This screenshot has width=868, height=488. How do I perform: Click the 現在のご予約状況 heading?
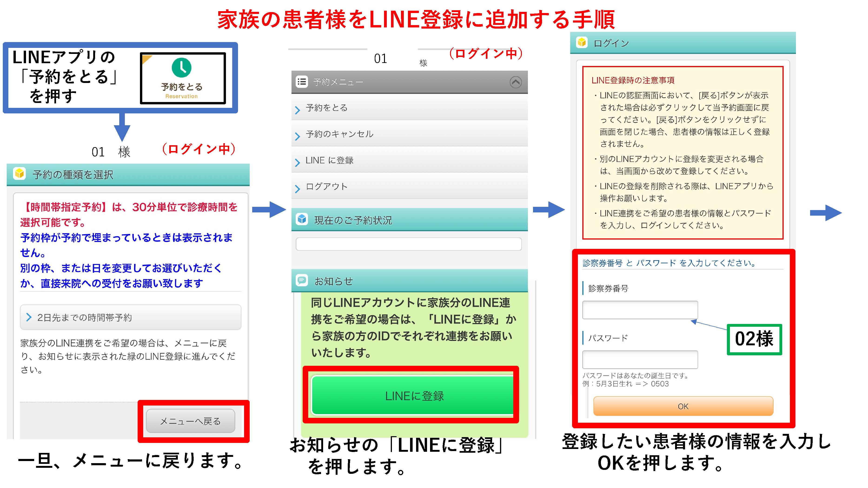[353, 220]
